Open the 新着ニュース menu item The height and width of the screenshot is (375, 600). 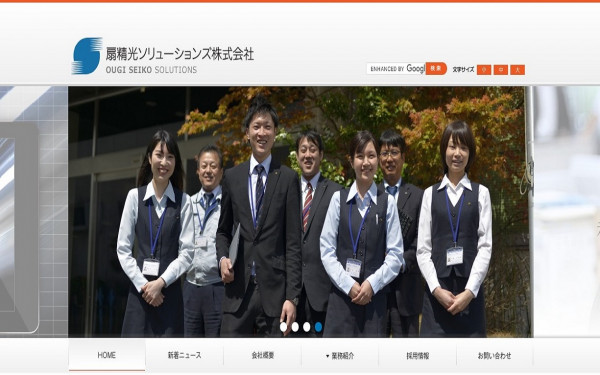[184, 355]
